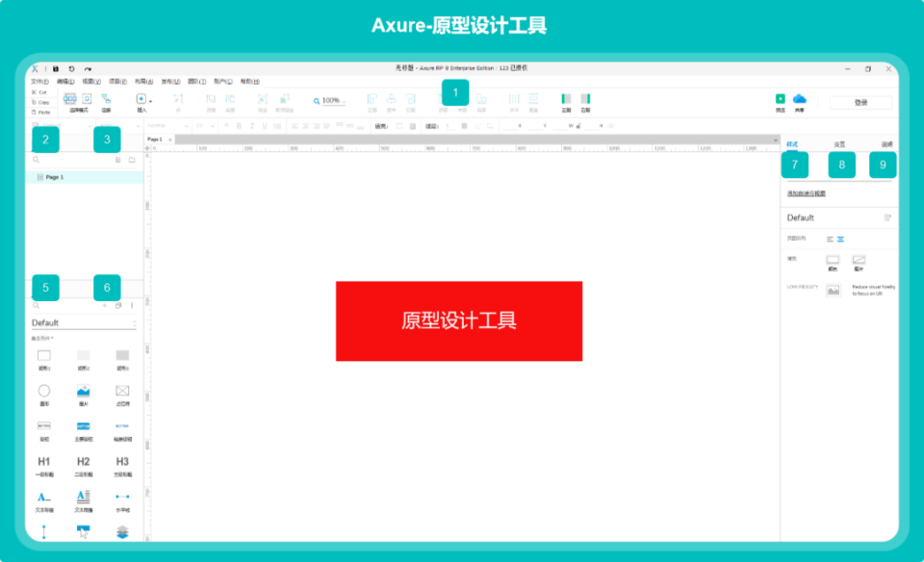
Task: Switch to the 交互 Interactions tab
Action: tap(839, 144)
